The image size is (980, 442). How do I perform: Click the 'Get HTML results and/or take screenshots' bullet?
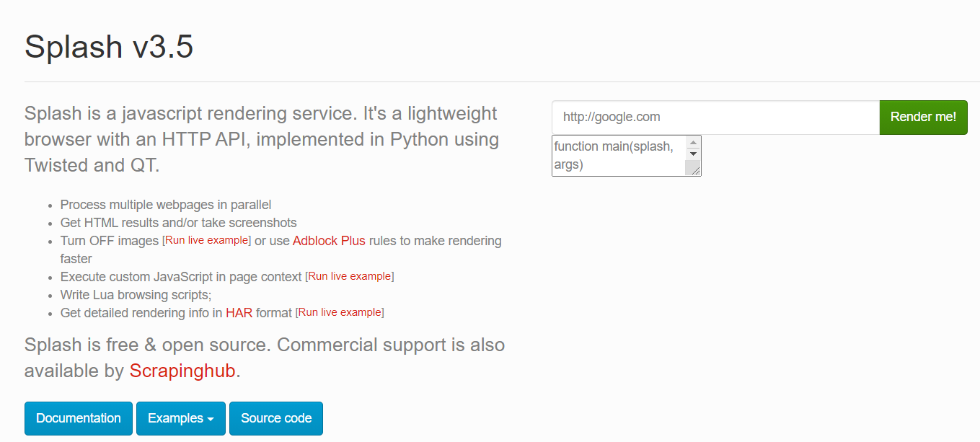(x=178, y=223)
